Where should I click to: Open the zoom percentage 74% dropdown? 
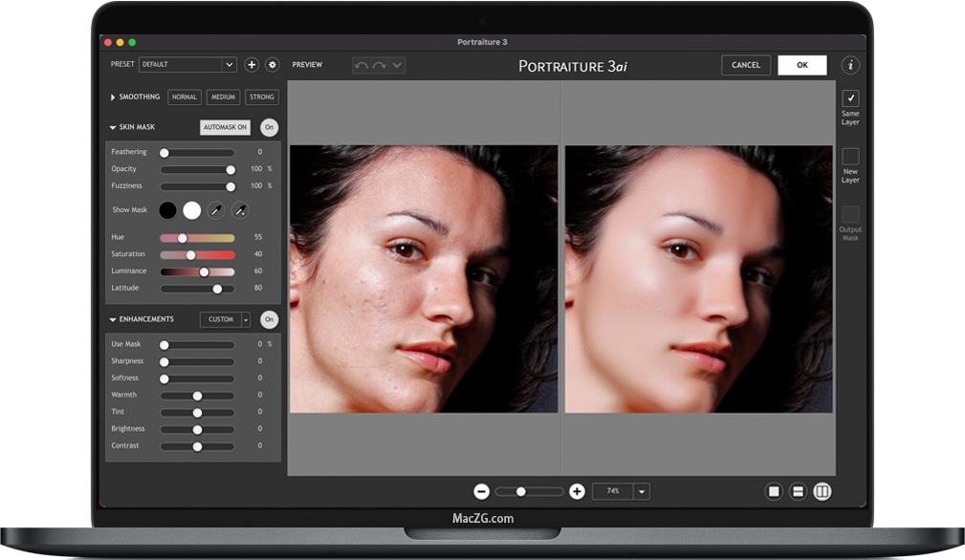(642, 491)
